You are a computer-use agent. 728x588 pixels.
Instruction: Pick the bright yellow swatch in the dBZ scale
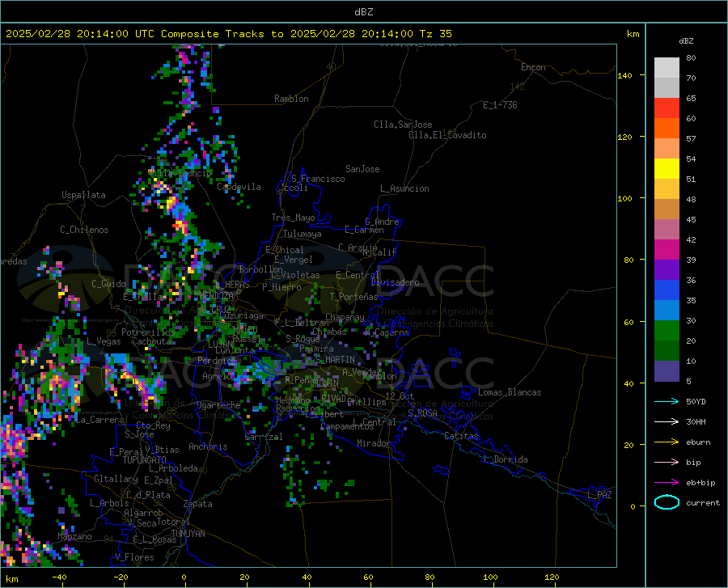coord(667,169)
